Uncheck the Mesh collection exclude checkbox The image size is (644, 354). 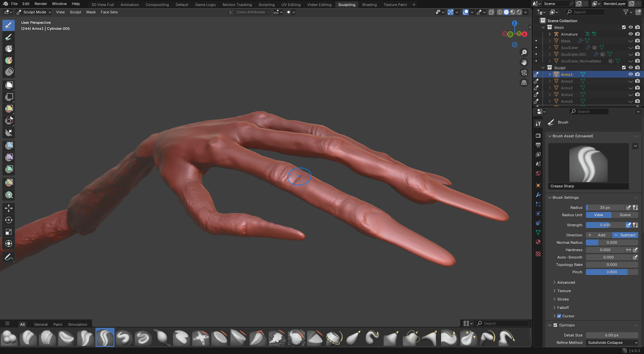[x=624, y=27]
